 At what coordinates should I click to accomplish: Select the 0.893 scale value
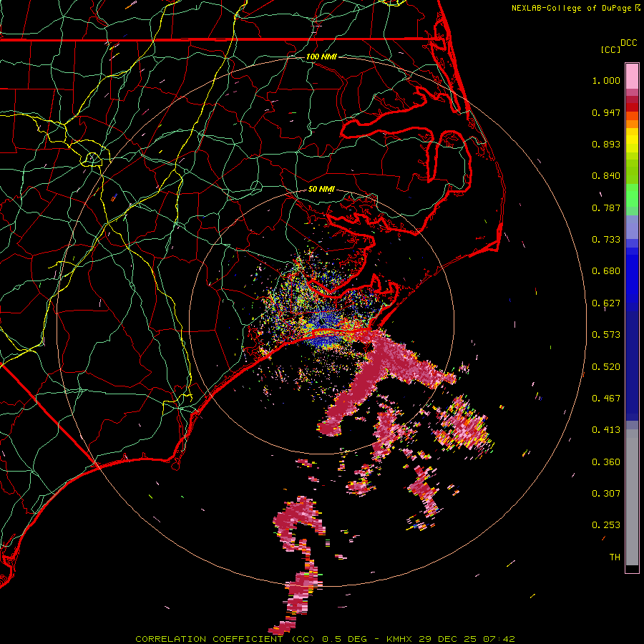[x=606, y=144]
